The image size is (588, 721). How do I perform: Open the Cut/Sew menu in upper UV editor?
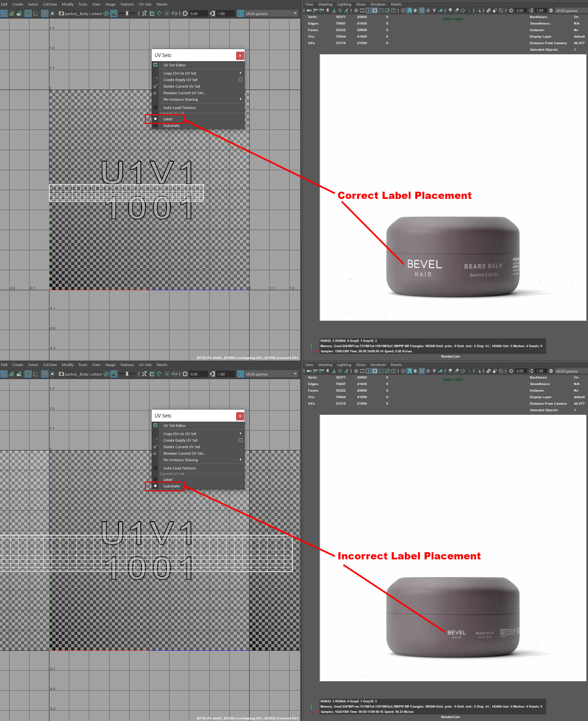[x=50, y=4]
